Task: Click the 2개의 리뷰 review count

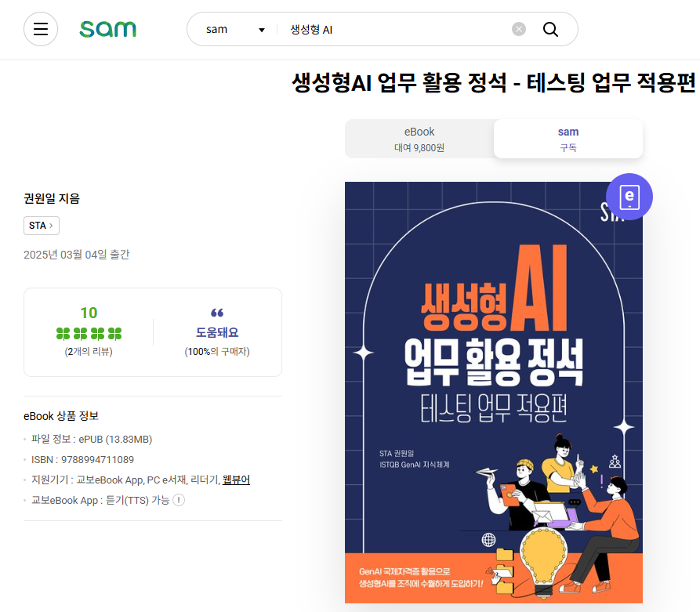Action: pyautogui.click(x=89, y=352)
